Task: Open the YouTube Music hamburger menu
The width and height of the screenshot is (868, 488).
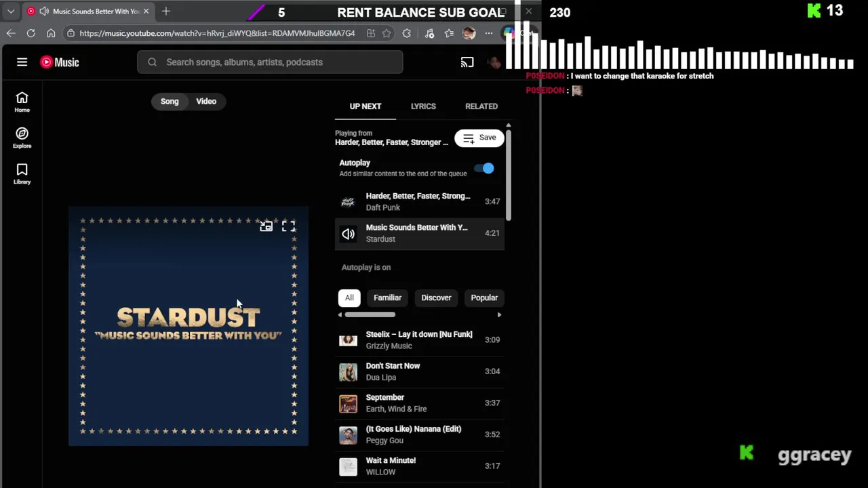Action: 22,62
